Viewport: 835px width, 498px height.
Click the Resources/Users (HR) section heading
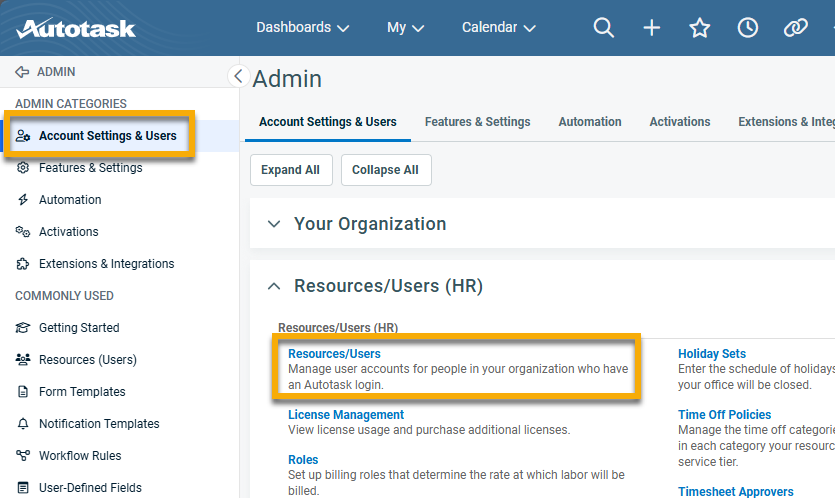pyautogui.click(x=388, y=287)
